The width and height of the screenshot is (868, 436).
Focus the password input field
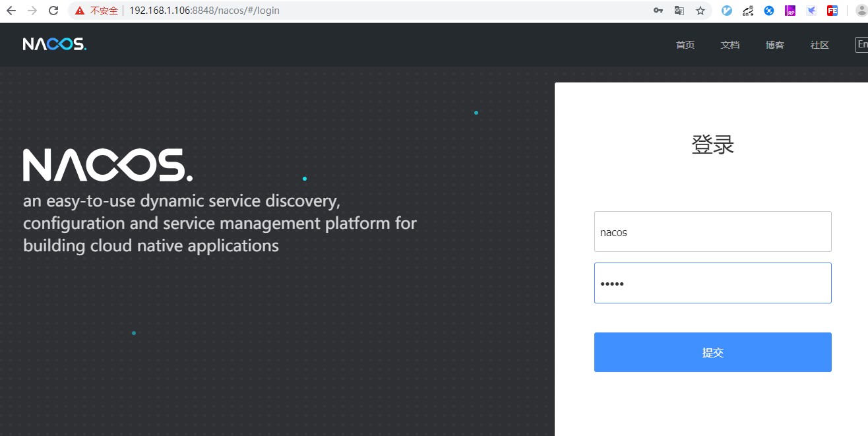713,283
